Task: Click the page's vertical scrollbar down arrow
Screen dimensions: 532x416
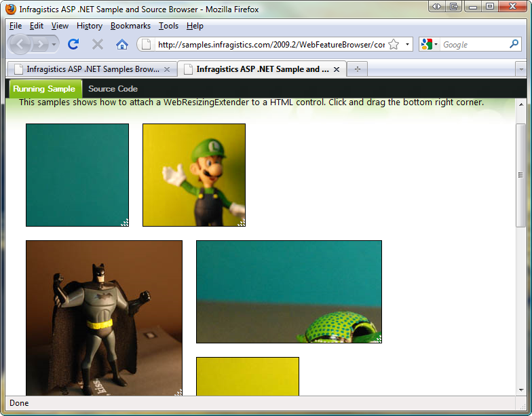Action: point(521,390)
